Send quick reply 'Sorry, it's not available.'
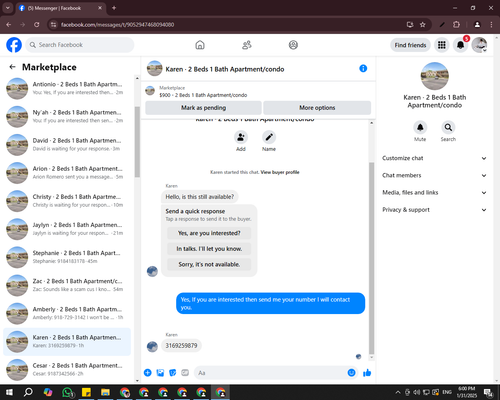This screenshot has height=400, width=500. 209,264
